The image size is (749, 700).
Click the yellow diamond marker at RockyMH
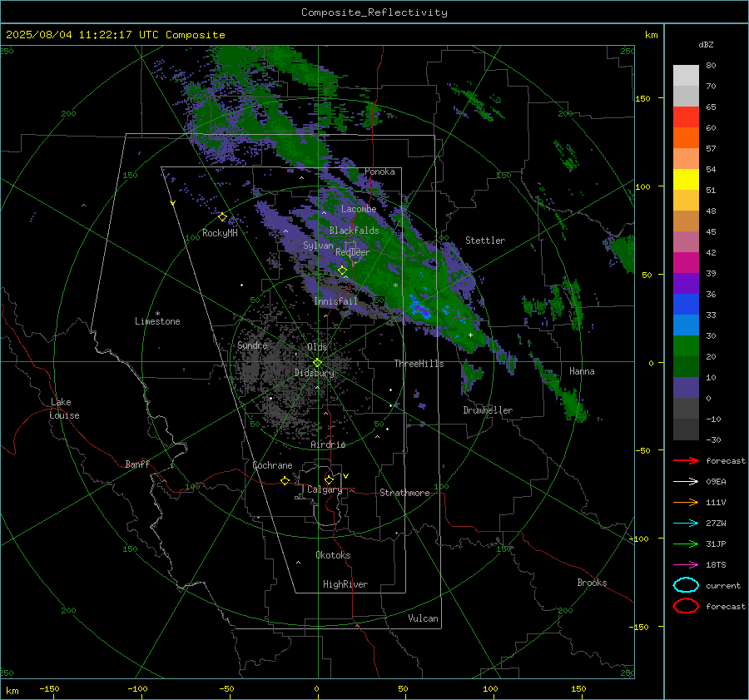[222, 217]
